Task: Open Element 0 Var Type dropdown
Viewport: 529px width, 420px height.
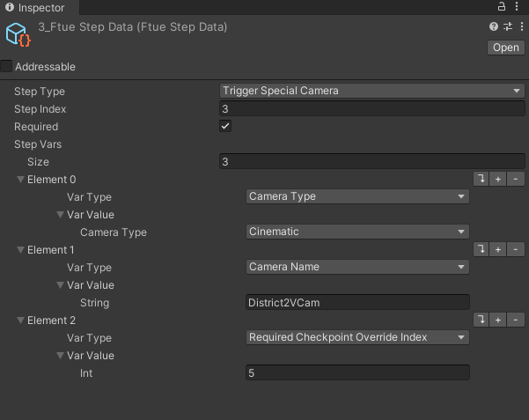Action: point(357,196)
